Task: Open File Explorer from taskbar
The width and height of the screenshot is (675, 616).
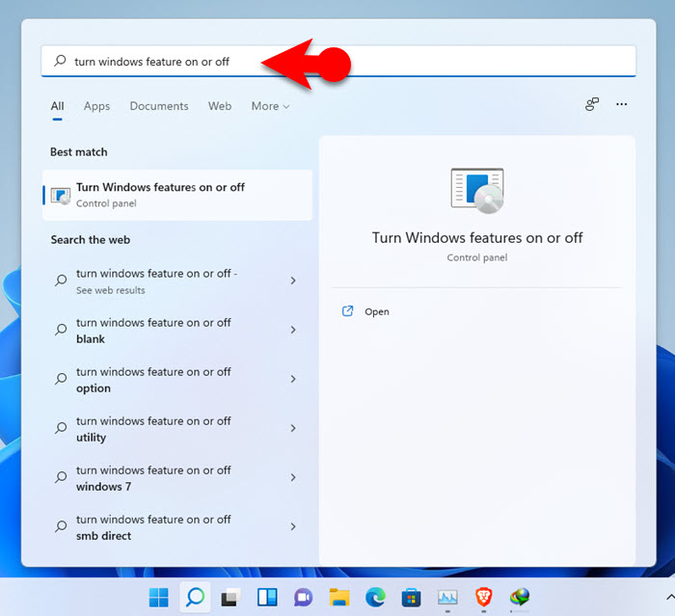Action: pos(339,598)
